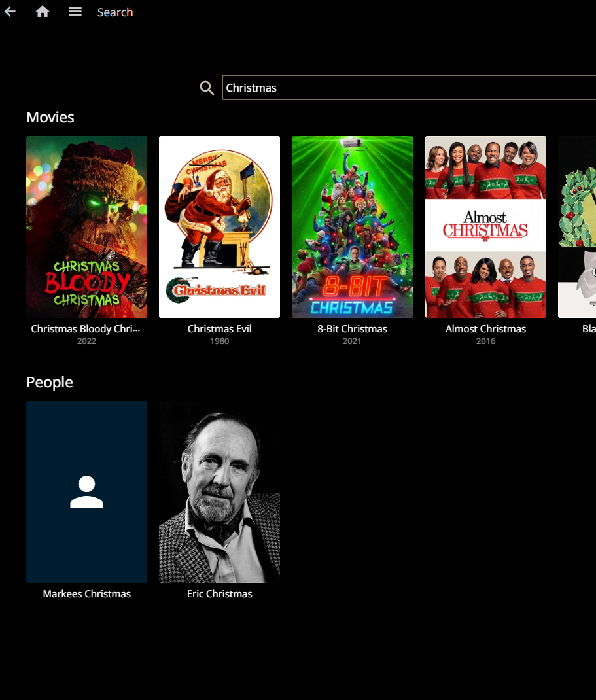The image size is (596, 700).
Task: Select the Christmas Evil movie poster
Action: 219,227
